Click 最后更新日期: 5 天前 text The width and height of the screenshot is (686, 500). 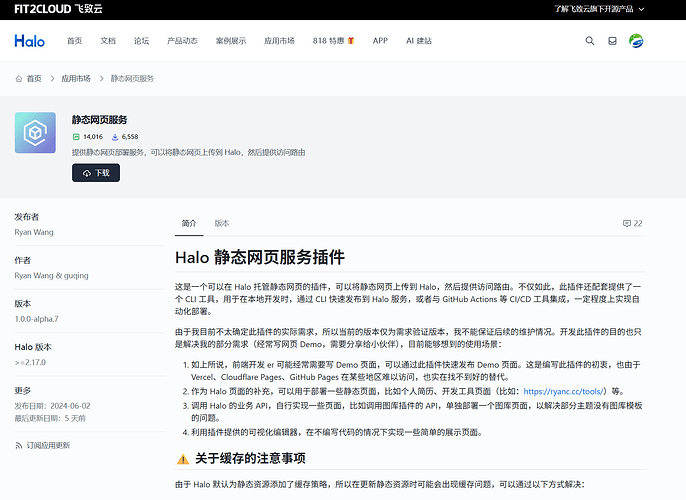(x=50, y=419)
